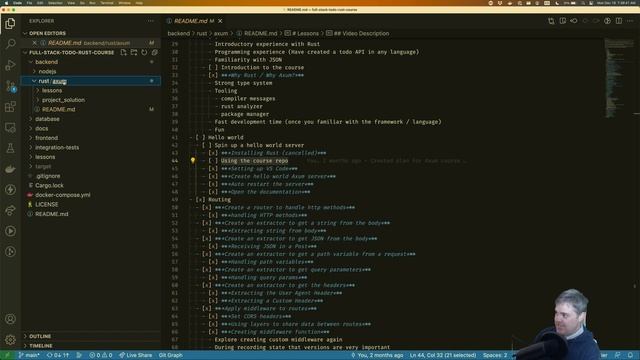The image size is (640, 360).
Task: Start Live Share from status bar
Action: 136,355
